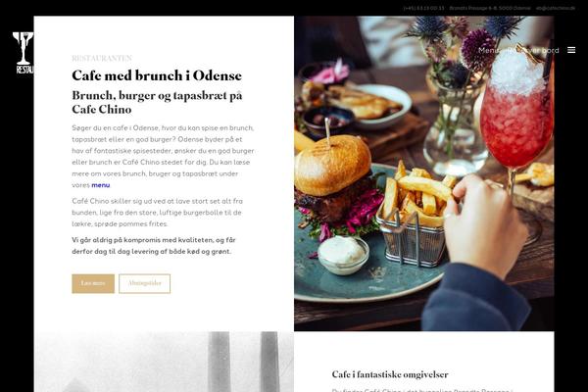Click the Cafe med brunch i Odense heading
The width and height of the screenshot is (588, 392).
coord(157,75)
